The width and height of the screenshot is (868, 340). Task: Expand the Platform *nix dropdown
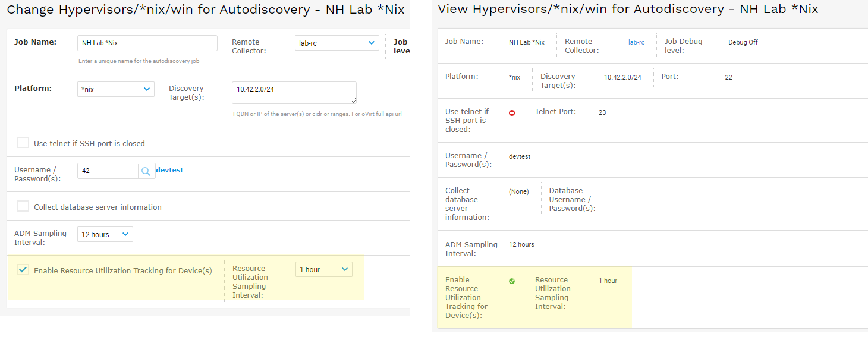[116, 89]
